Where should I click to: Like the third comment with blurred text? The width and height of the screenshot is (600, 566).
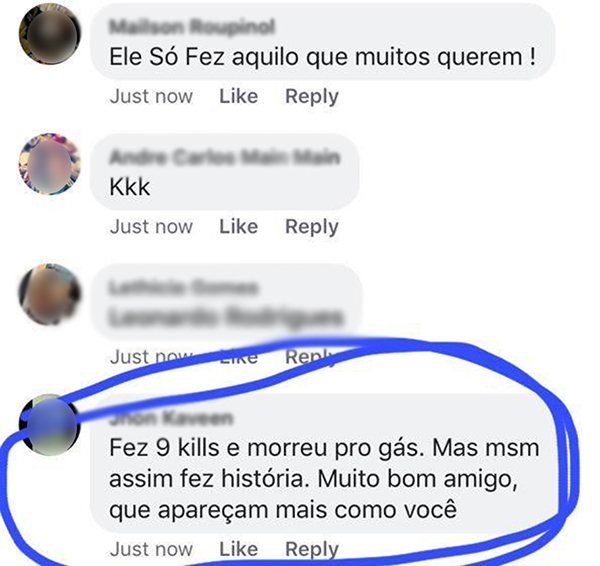[238, 357]
